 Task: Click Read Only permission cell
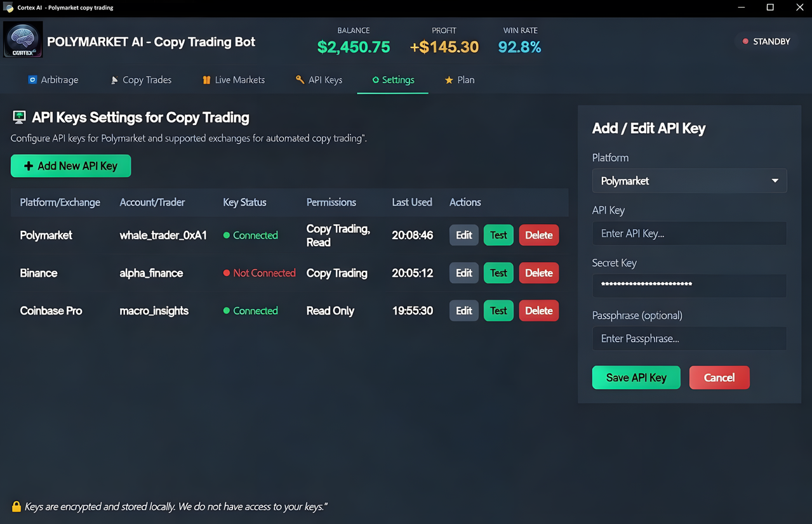(x=330, y=311)
